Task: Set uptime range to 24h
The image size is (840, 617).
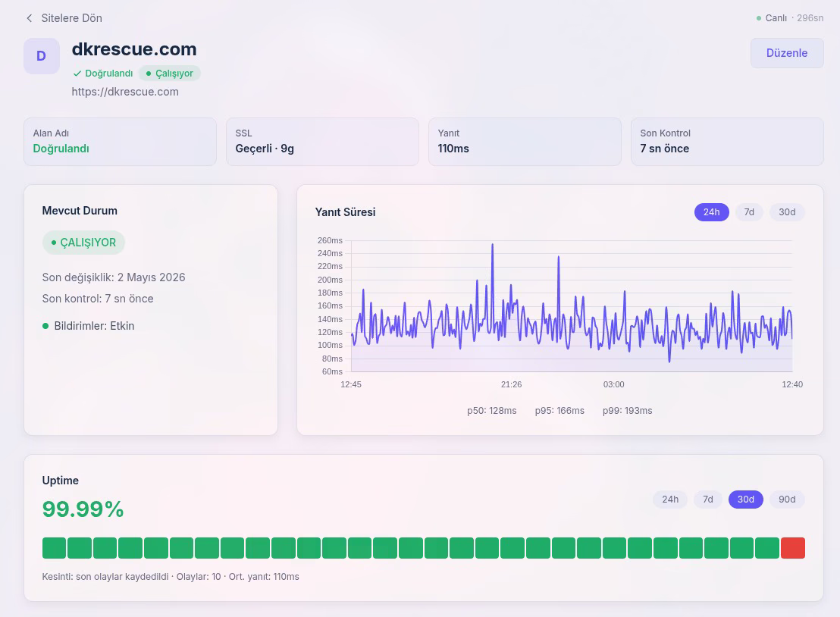Action: click(x=670, y=500)
